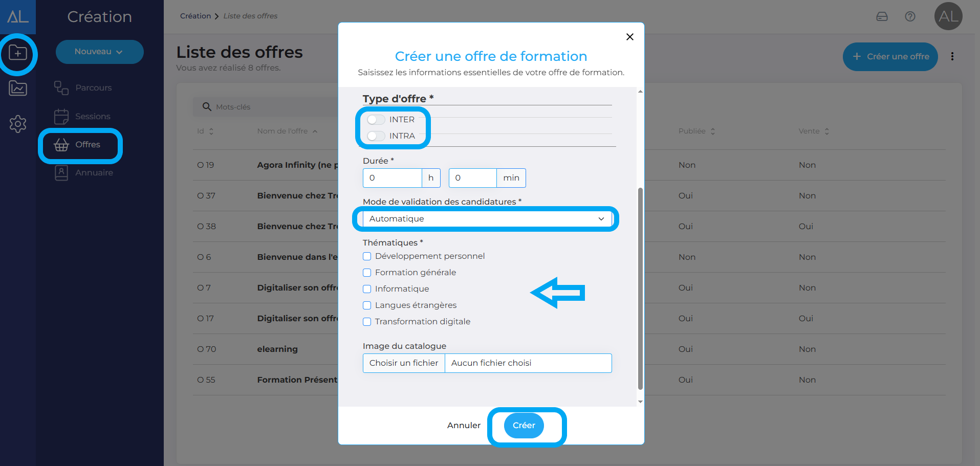Click the help question mark icon
Screen dimensions: 980x466
click(x=910, y=16)
